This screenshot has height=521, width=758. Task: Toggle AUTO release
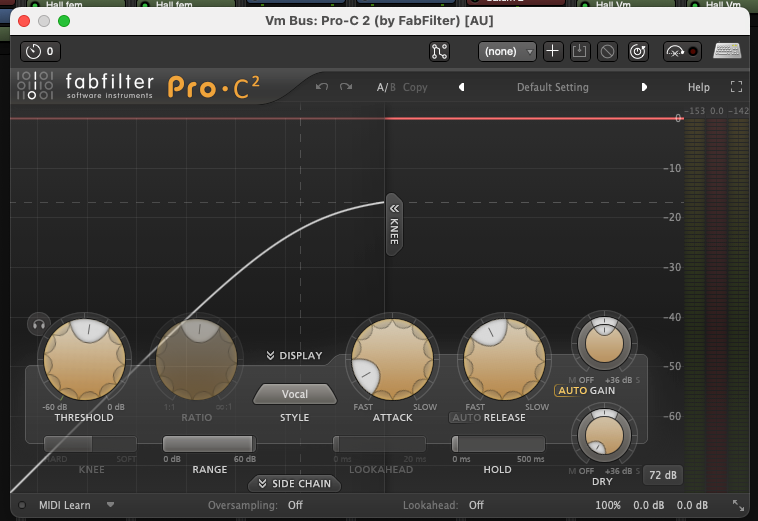(466, 418)
